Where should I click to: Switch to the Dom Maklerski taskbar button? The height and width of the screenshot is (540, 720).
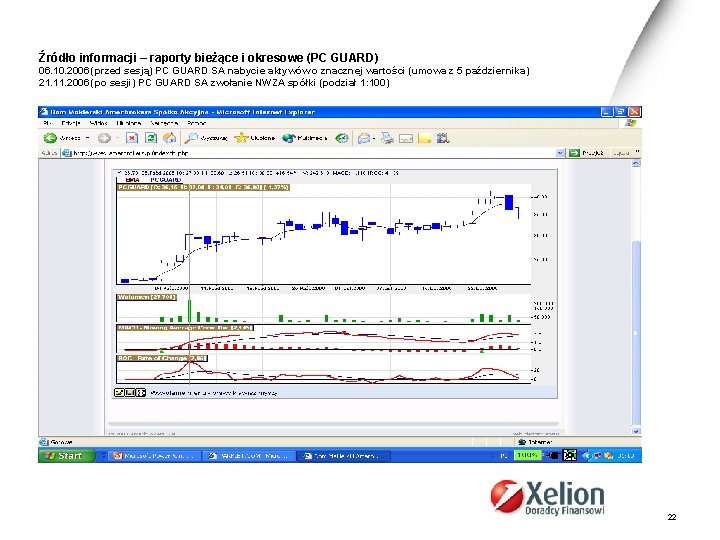(345, 456)
